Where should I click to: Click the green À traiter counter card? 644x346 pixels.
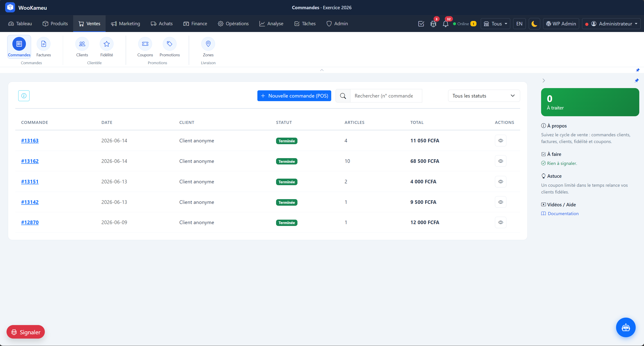(590, 102)
